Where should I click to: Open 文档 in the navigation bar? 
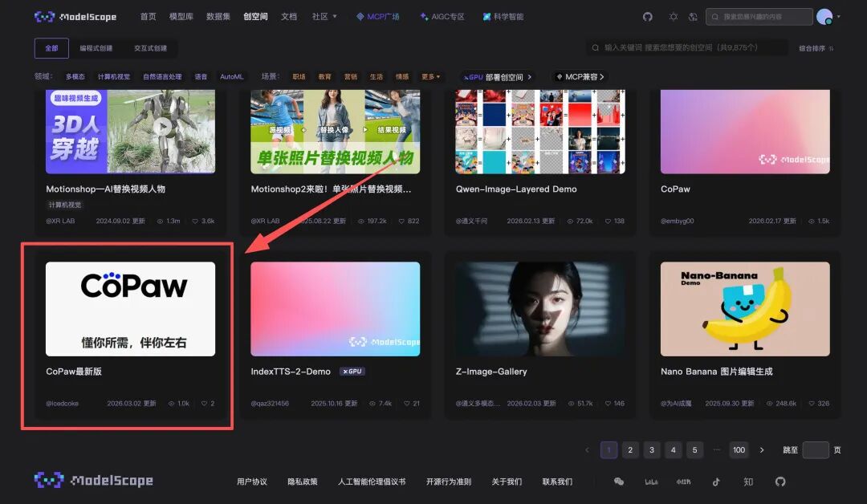pyautogui.click(x=289, y=17)
